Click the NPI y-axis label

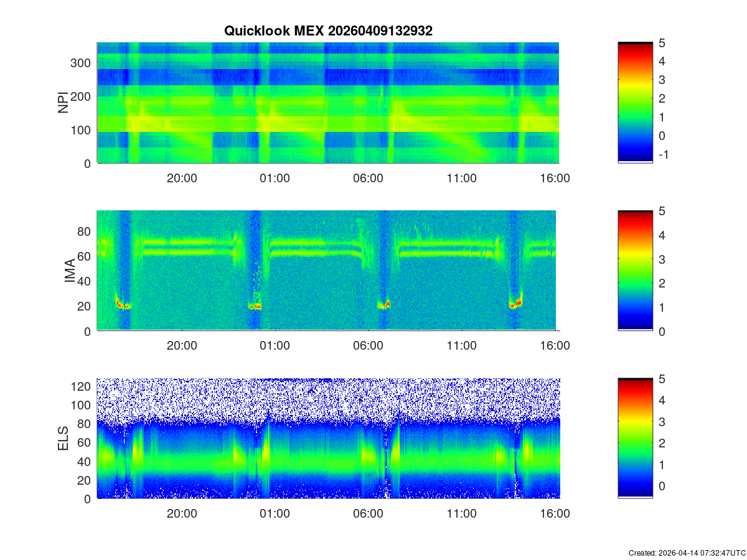(63, 103)
